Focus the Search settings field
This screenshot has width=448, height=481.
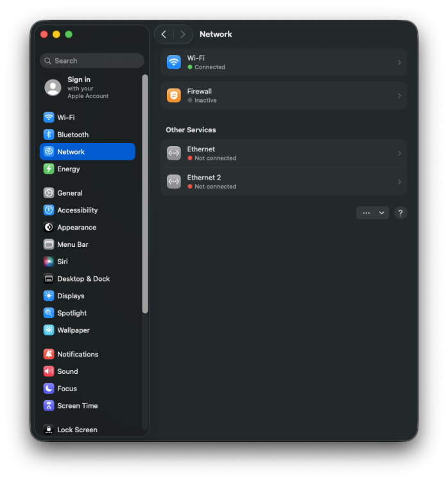[x=92, y=61]
